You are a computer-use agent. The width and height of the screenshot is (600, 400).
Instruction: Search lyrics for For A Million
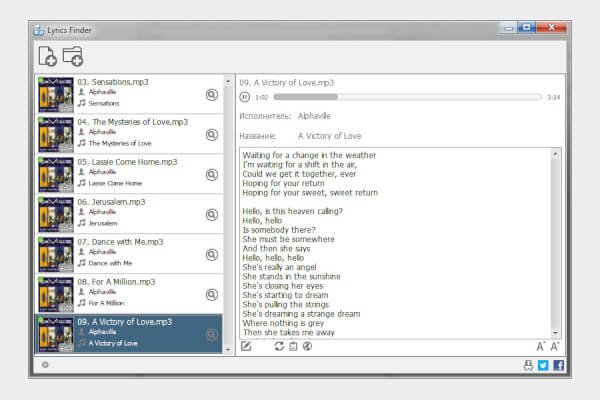[x=212, y=295]
